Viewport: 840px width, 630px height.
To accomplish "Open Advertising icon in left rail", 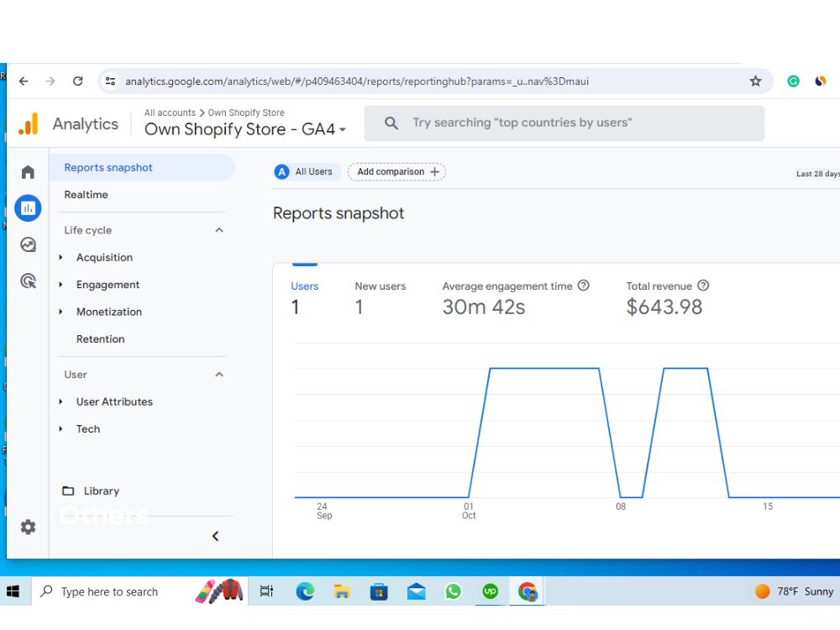I will pyautogui.click(x=28, y=281).
